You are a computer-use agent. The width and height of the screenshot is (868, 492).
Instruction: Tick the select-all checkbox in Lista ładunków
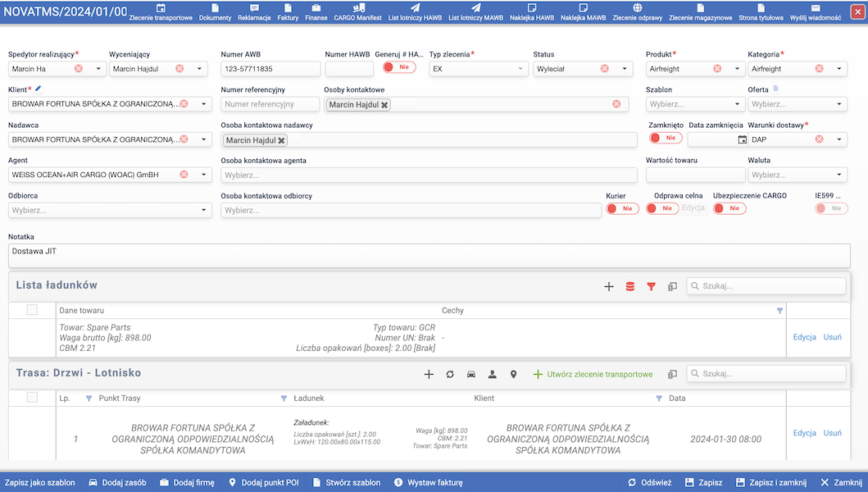[33, 310]
